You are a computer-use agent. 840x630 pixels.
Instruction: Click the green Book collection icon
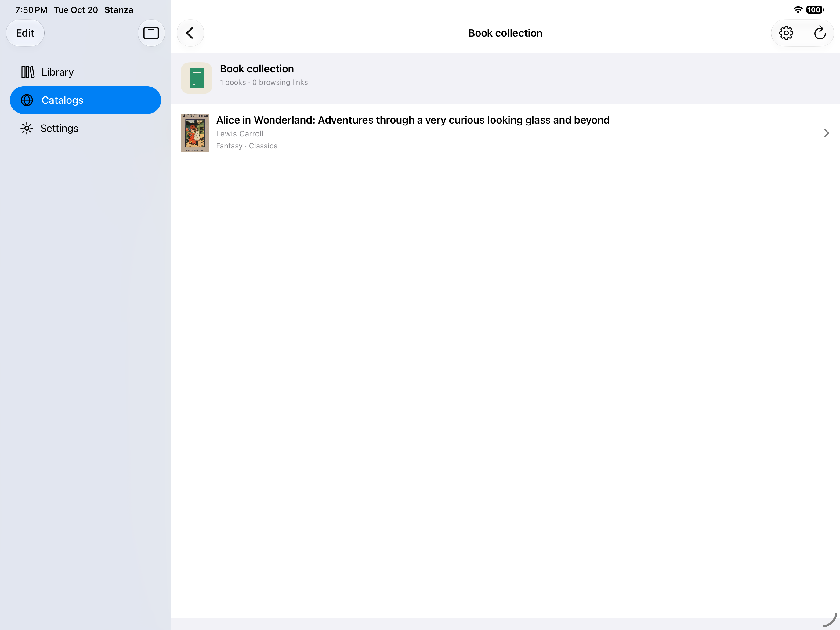(196, 78)
